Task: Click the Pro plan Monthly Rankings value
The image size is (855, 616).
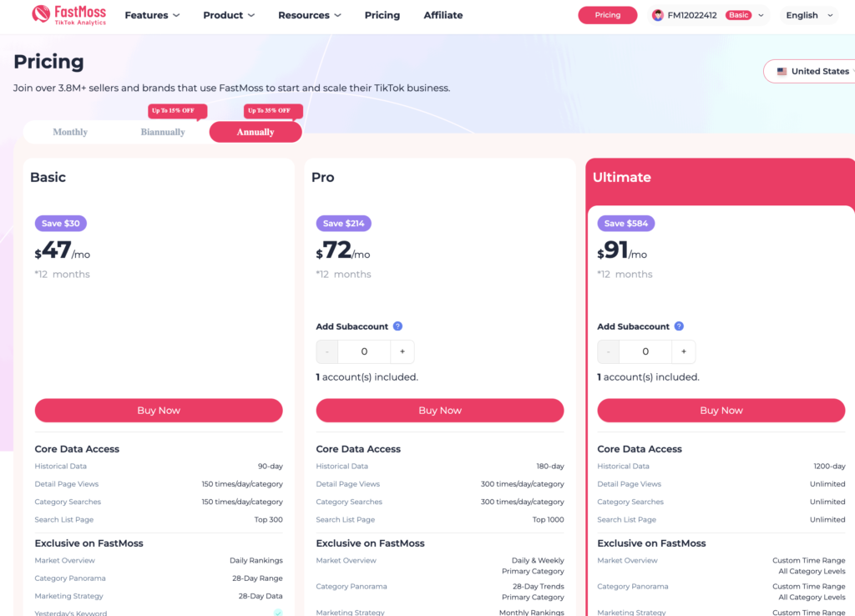Action: (532, 612)
